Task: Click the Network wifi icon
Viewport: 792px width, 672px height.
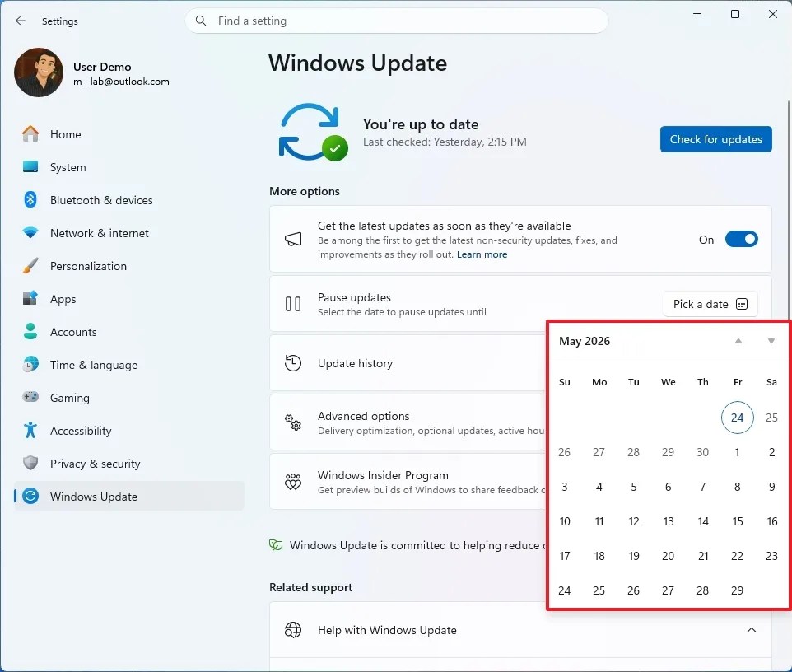Action: pos(30,233)
